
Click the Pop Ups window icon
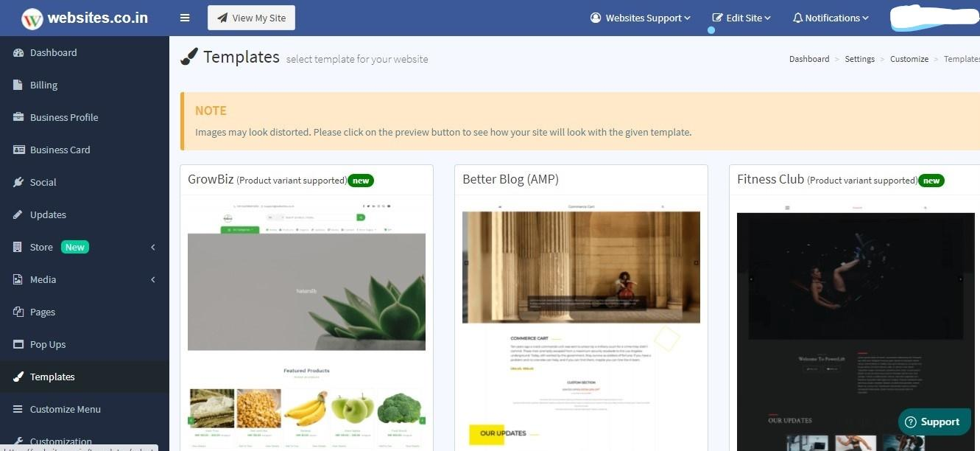coord(18,344)
